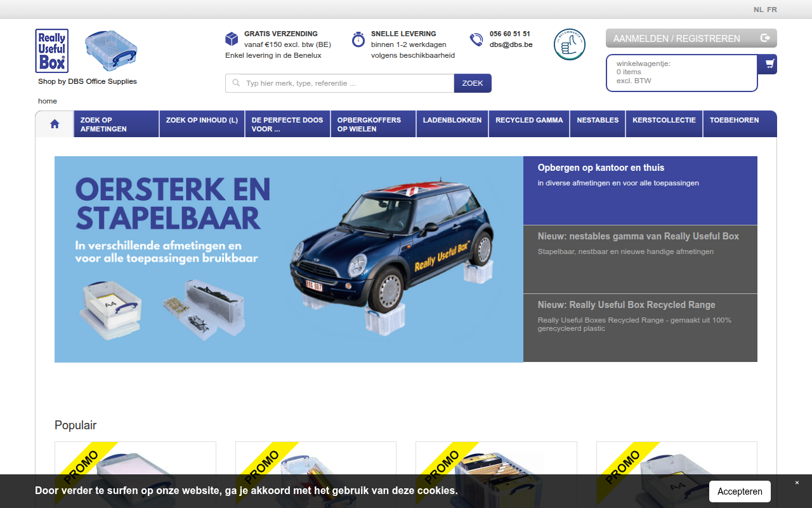Screen dimensions: 812x508
Task: Open the Kerstcollectie menu
Action: [x=664, y=124]
